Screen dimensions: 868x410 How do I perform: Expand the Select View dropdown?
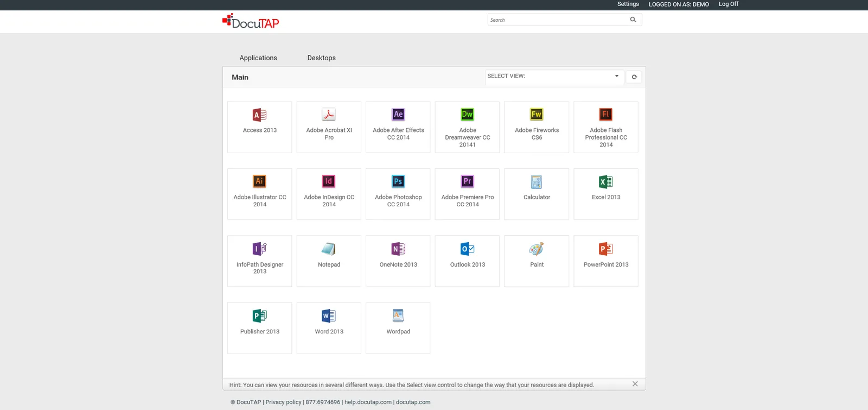tap(554, 77)
